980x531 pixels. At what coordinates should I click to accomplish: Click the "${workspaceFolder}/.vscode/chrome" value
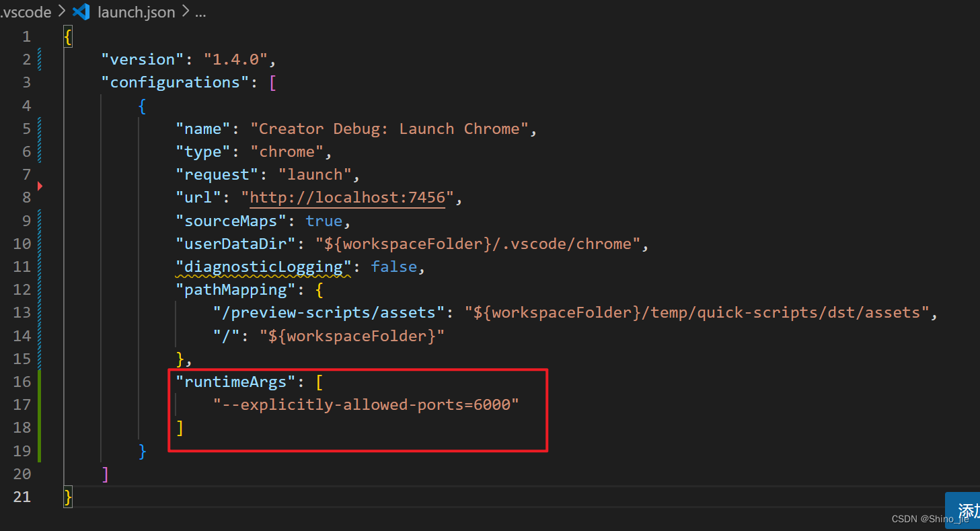pos(478,244)
